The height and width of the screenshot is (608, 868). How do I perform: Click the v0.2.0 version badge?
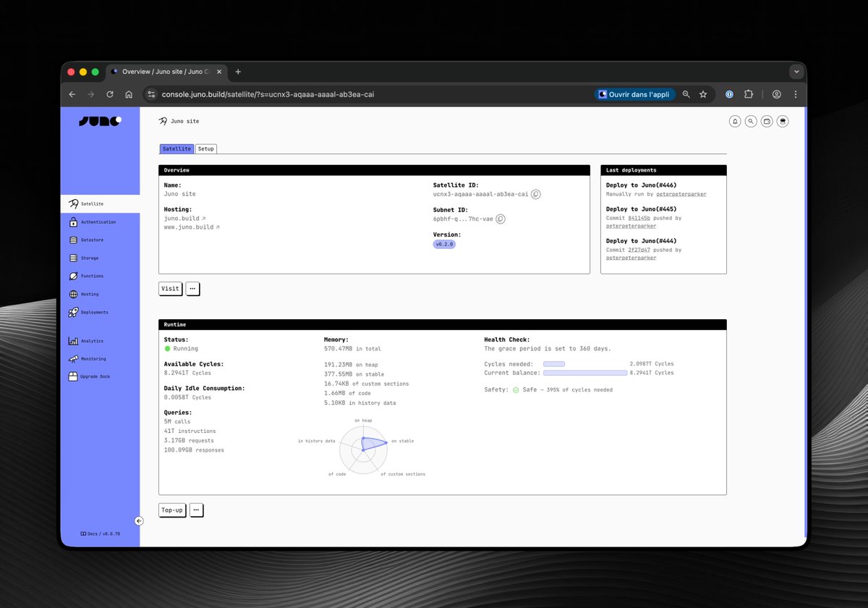tap(444, 245)
